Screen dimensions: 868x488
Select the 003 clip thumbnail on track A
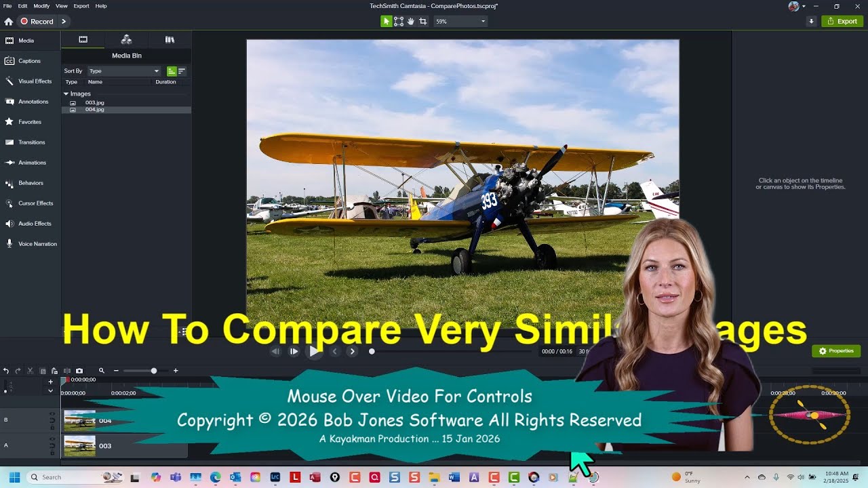click(x=79, y=445)
